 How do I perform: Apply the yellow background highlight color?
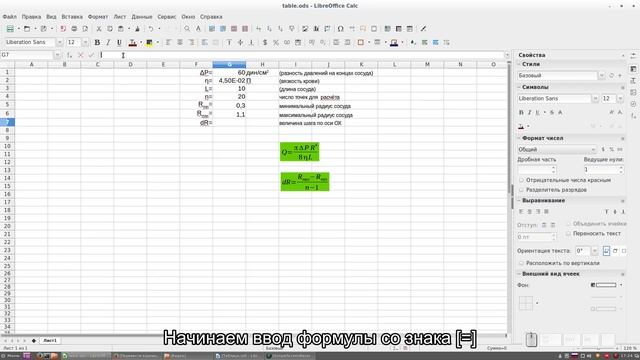[149, 42]
